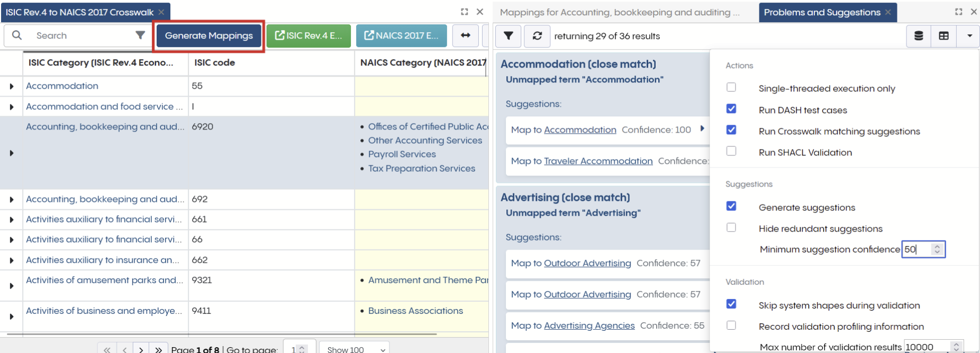Open the Advertising Agencies link
The width and height of the screenshot is (980, 353).
[589, 326]
